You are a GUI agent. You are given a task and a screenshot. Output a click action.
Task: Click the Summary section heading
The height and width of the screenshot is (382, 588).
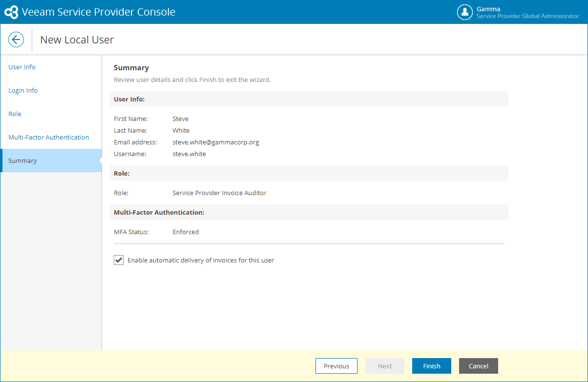tap(131, 68)
